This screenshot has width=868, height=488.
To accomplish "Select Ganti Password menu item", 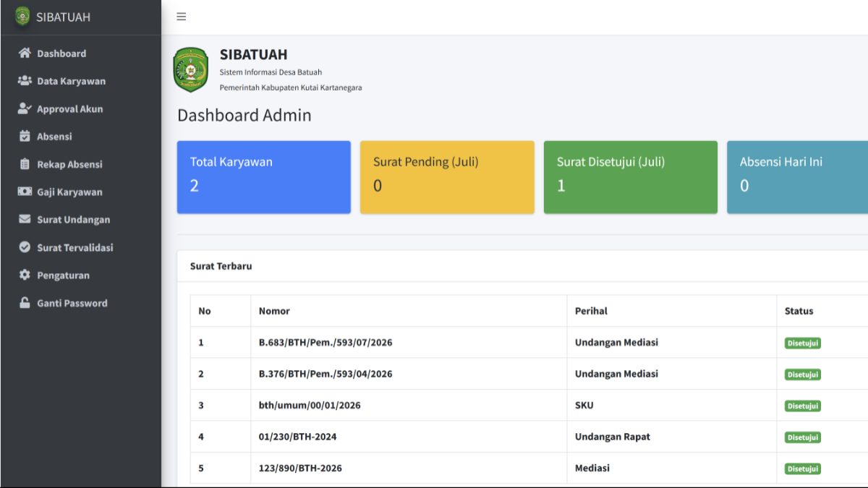I will [80, 303].
